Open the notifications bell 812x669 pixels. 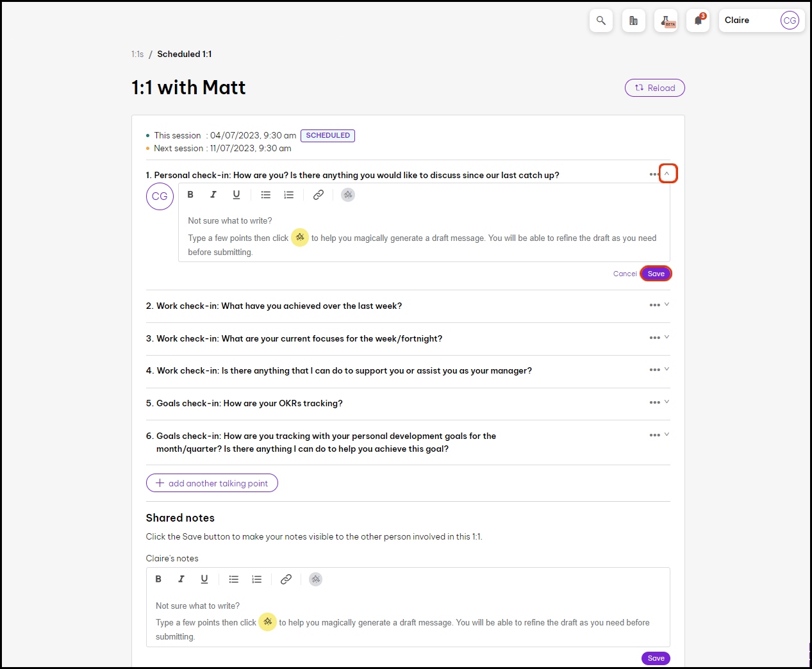[x=698, y=21]
